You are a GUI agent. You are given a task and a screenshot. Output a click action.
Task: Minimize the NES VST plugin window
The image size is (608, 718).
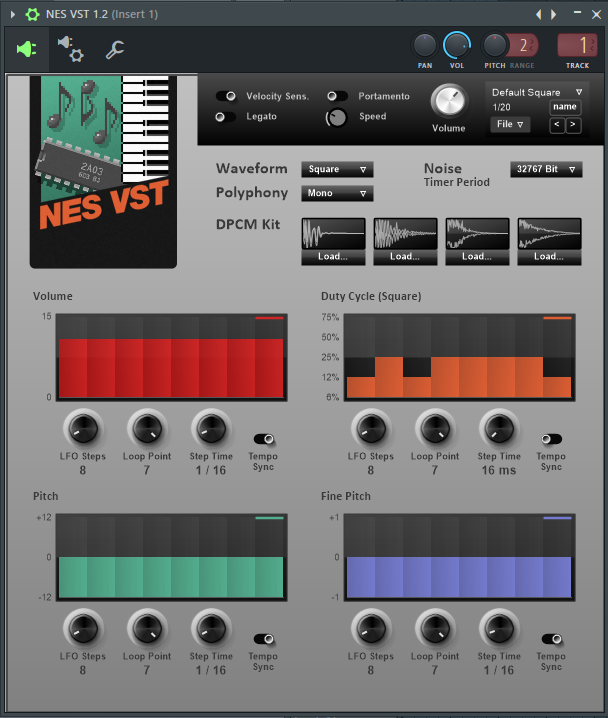coord(577,14)
